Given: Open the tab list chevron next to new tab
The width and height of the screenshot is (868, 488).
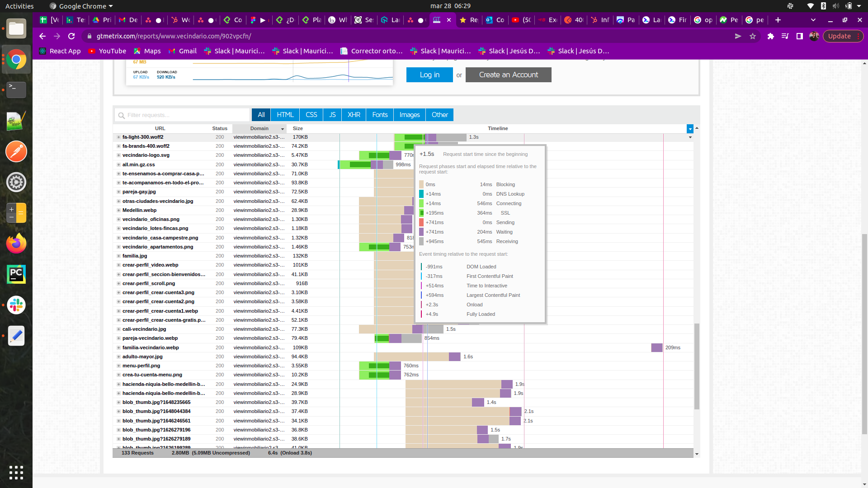Looking at the screenshot, I should tap(812, 20).
